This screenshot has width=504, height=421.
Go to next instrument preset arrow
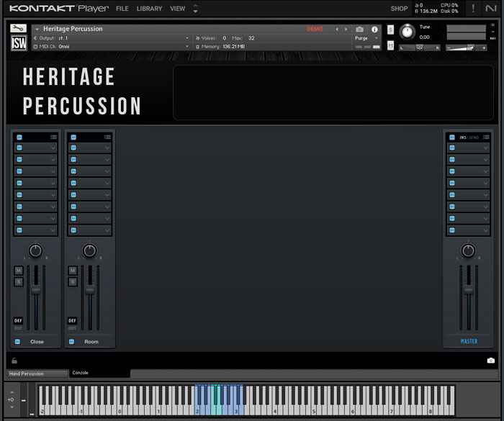pyautogui.click(x=346, y=30)
